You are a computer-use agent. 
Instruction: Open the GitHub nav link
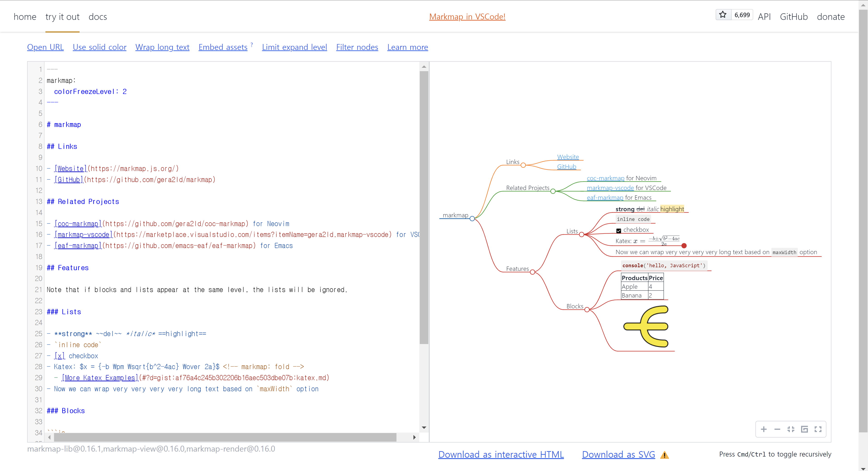point(794,16)
